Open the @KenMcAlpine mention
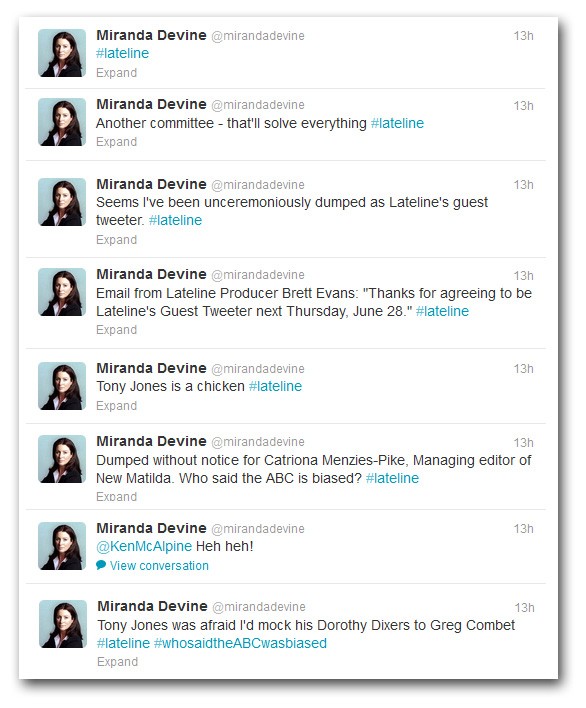Image resolution: width=586 pixels, height=708 pixels. click(x=144, y=546)
